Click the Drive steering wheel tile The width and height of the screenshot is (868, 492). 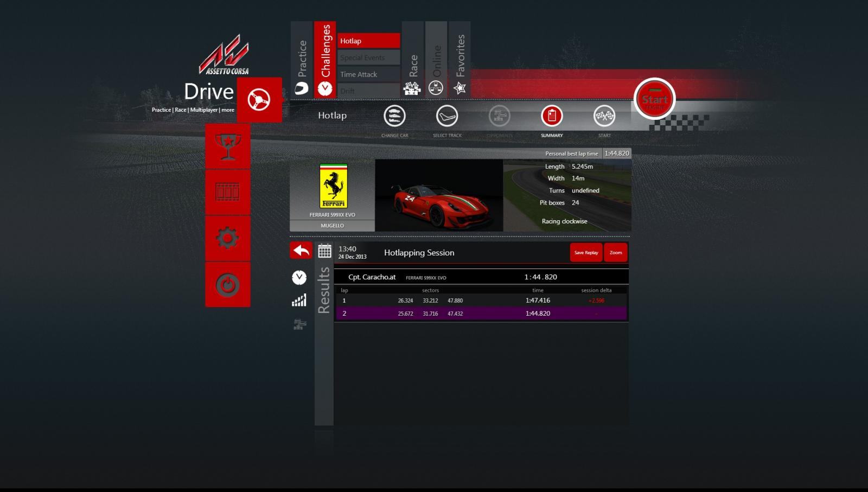click(x=259, y=100)
